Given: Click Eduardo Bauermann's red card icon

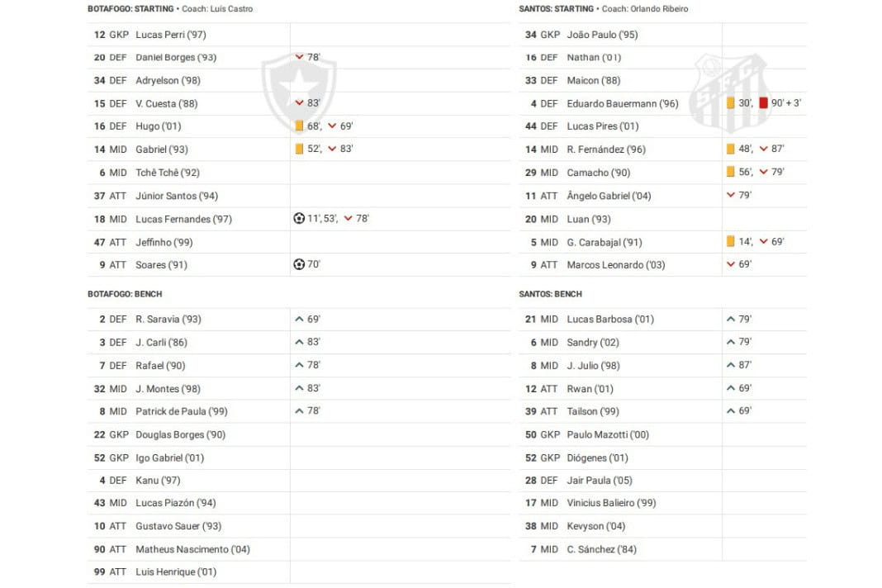Looking at the screenshot, I should [763, 103].
